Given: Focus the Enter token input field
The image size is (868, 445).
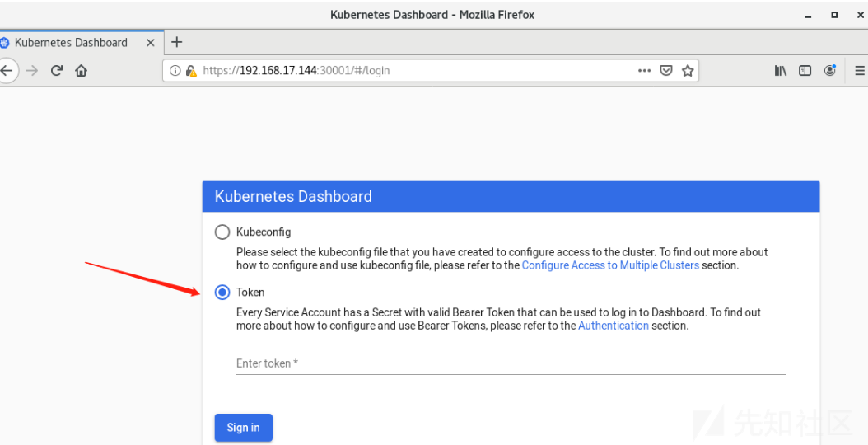Looking at the screenshot, I should [x=511, y=363].
